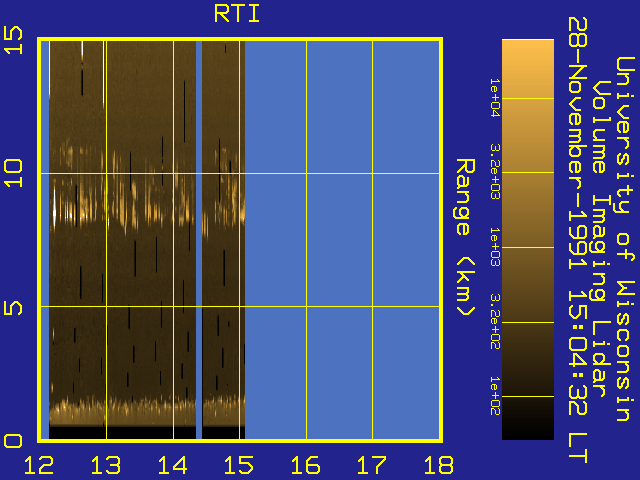Click the 1e+02 colorbar label
This screenshot has width=640, height=480.
click(495, 396)
